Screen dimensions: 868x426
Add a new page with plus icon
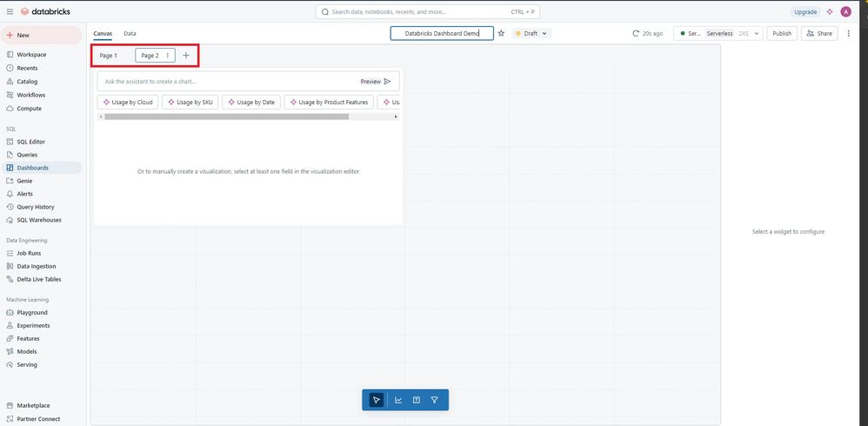[x=186, y=56]
